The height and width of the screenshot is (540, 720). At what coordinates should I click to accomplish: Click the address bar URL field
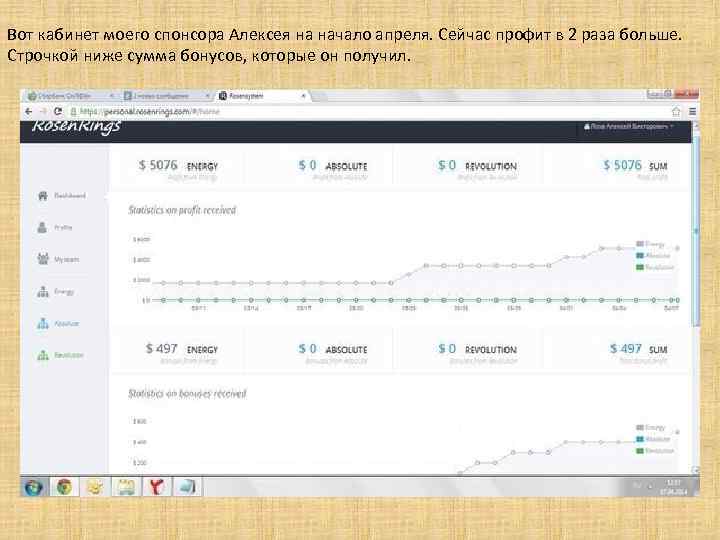367,112
